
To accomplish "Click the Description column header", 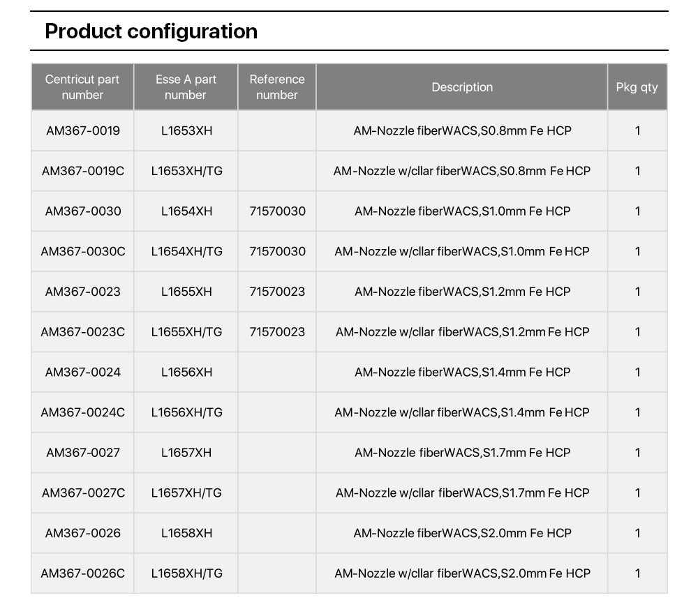I will click(x=462, y=87).
